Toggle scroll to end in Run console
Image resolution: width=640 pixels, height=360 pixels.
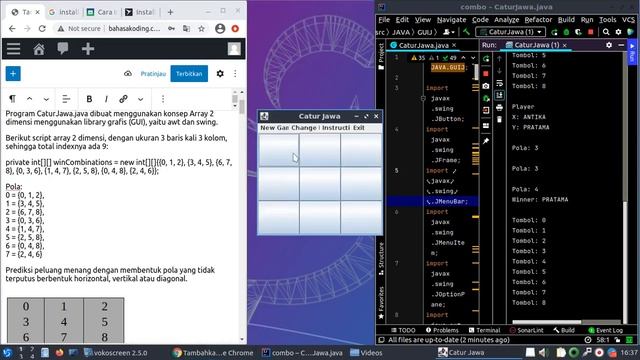(499, 95)
